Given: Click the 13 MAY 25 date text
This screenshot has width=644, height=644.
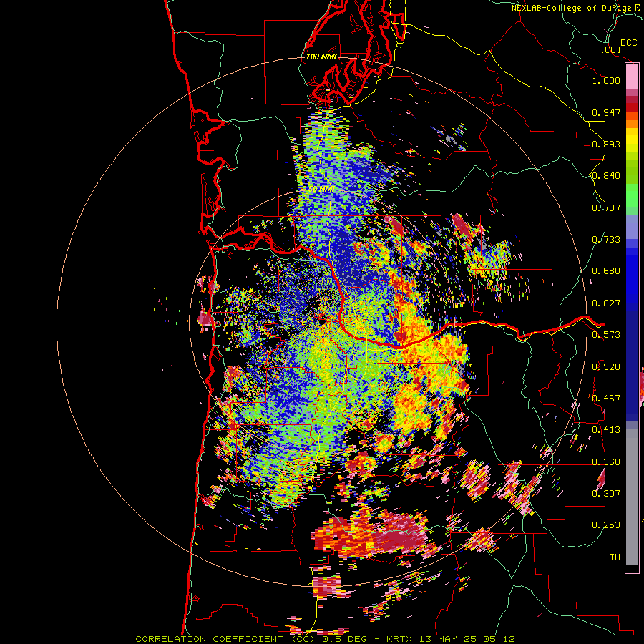Looking at the screenshot, I should (x=451, y=639).
